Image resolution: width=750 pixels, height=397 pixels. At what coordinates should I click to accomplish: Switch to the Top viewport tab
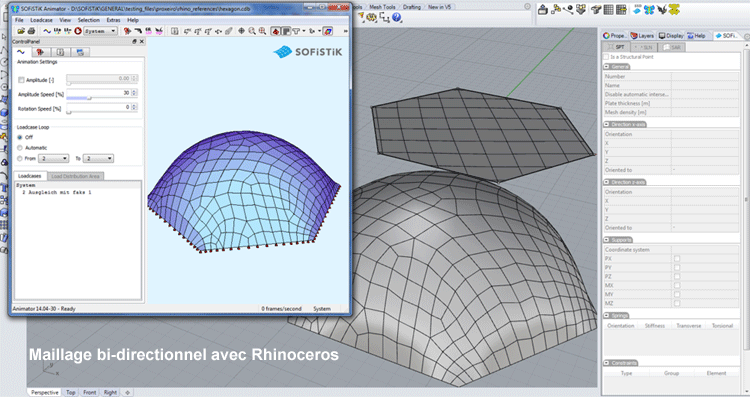click(71, 392)
